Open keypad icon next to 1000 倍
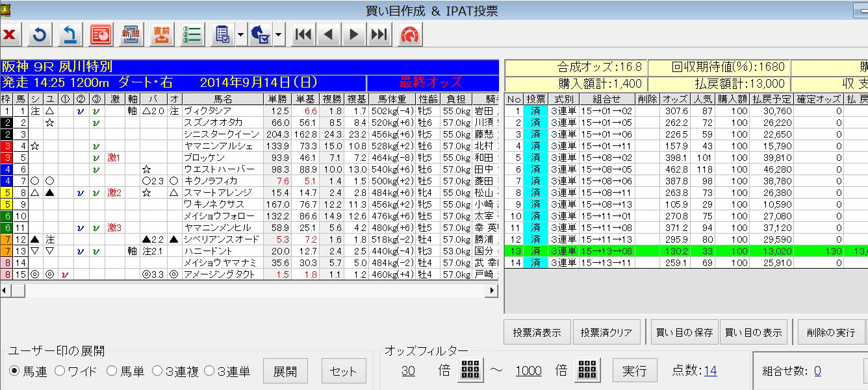868x390 pixels. pos(588,371)
